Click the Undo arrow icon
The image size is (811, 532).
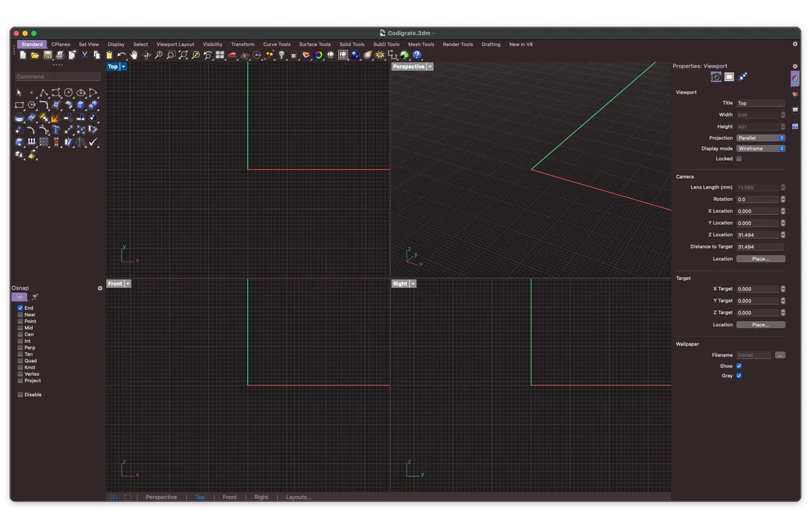coord(122,55)
